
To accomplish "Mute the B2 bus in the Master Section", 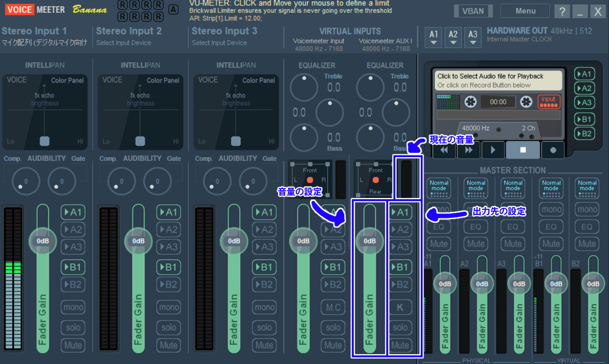I will (587, 244).
